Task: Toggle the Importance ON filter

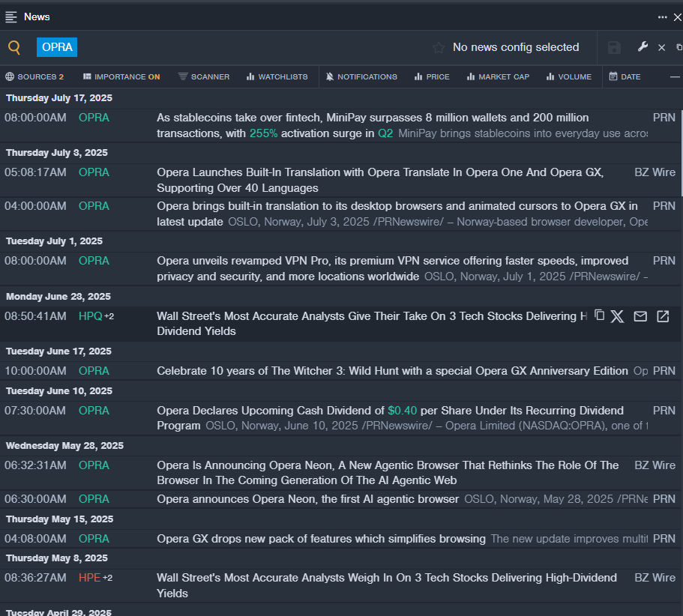Action: (x=121, y=76)
